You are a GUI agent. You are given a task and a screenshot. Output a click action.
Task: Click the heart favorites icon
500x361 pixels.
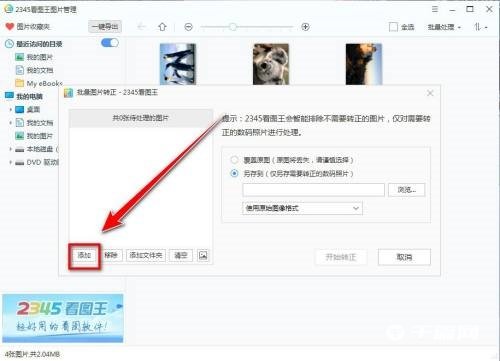(x=10, y=27)
